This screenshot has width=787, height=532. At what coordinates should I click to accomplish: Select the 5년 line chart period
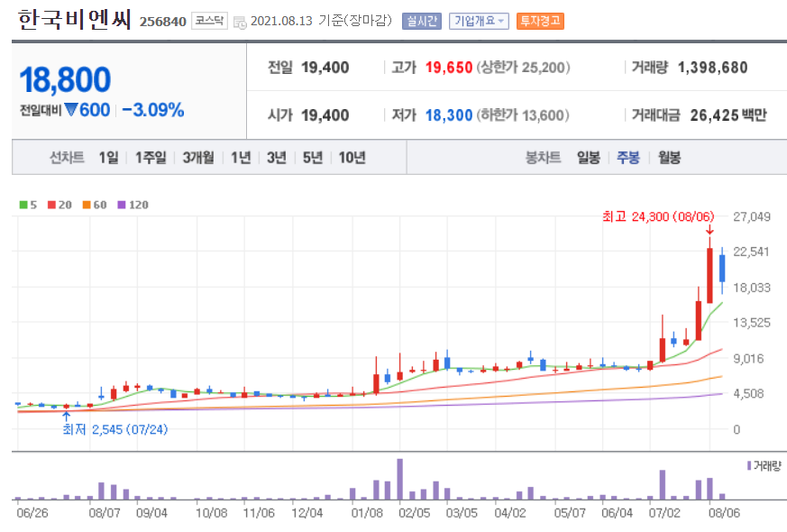(313, 158)
